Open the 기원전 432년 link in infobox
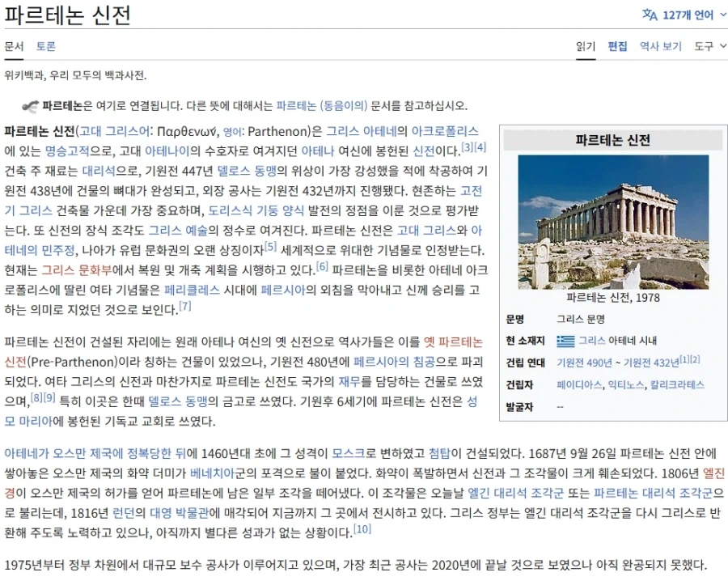728x581 pixels. [x=651, y=363]
